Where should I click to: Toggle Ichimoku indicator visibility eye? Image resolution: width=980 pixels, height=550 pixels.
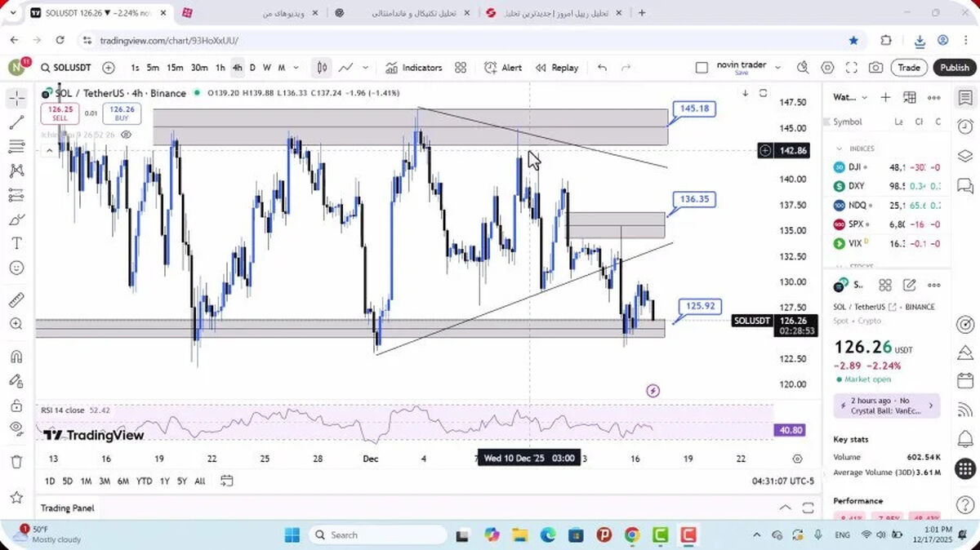[127, 135]
